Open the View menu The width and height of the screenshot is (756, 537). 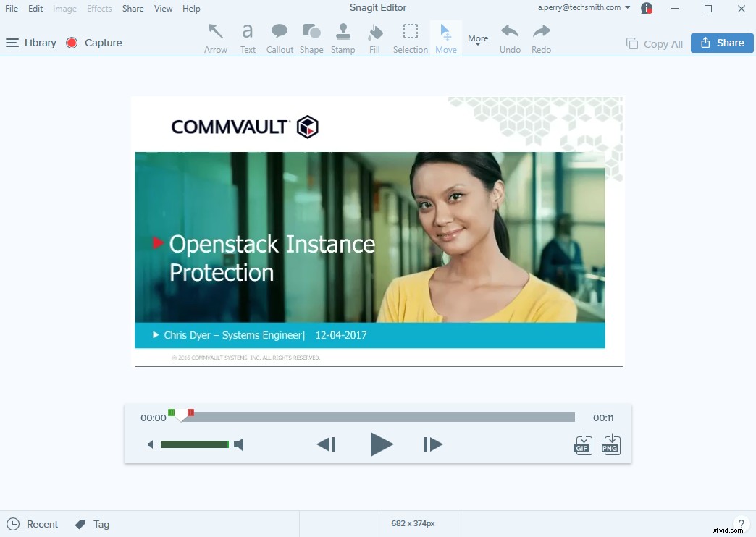pos(163,8)
